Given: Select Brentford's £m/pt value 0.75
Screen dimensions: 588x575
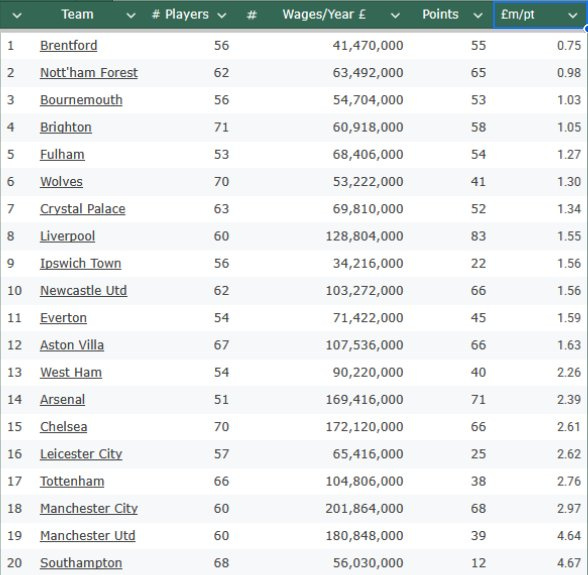Looking at the screenshot, I should click(569, 46).
